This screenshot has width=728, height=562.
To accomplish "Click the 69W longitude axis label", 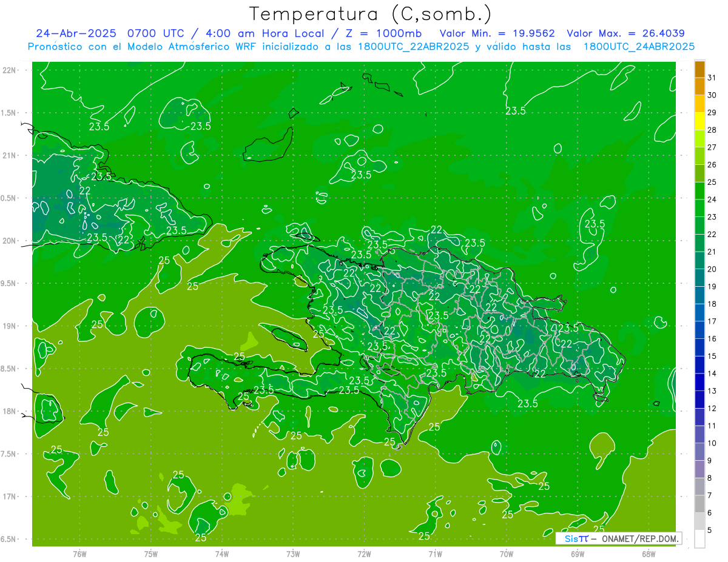I will pyautogui.click(x=578, y=554).
